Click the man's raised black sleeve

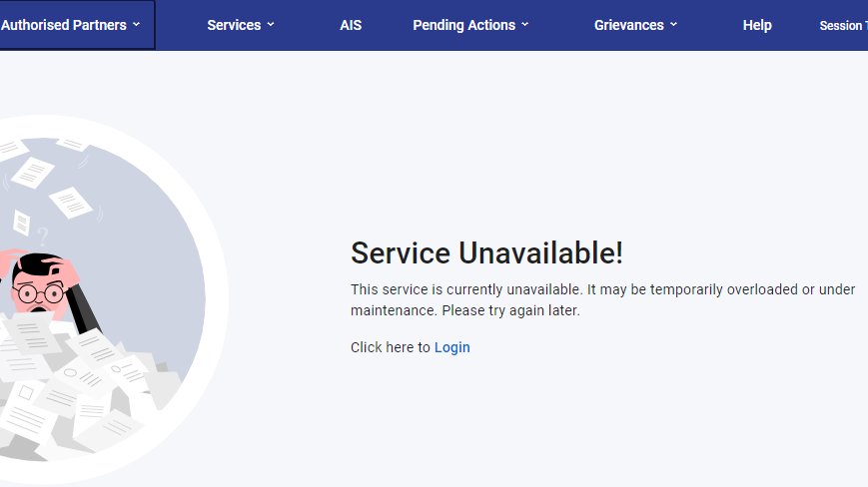point(82,308)
